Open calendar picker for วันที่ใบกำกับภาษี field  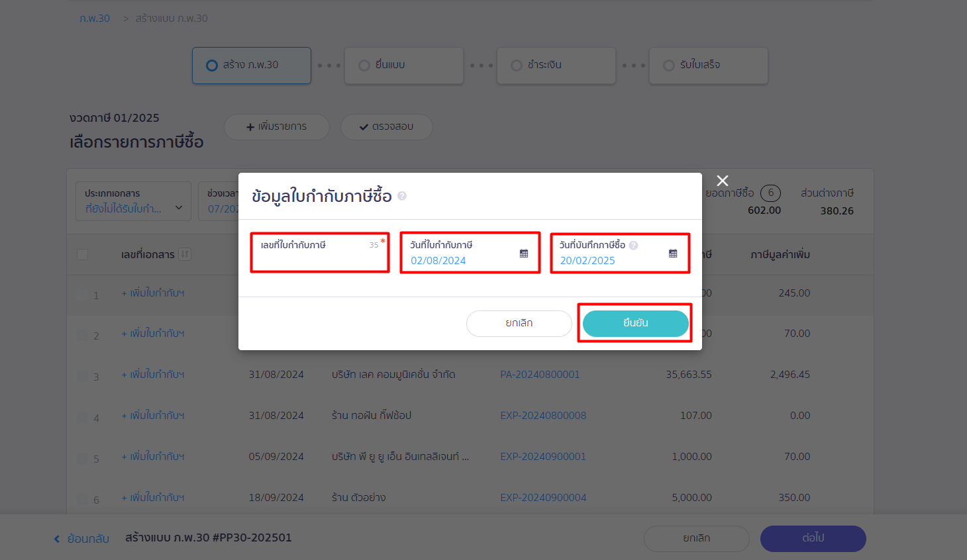524,252
